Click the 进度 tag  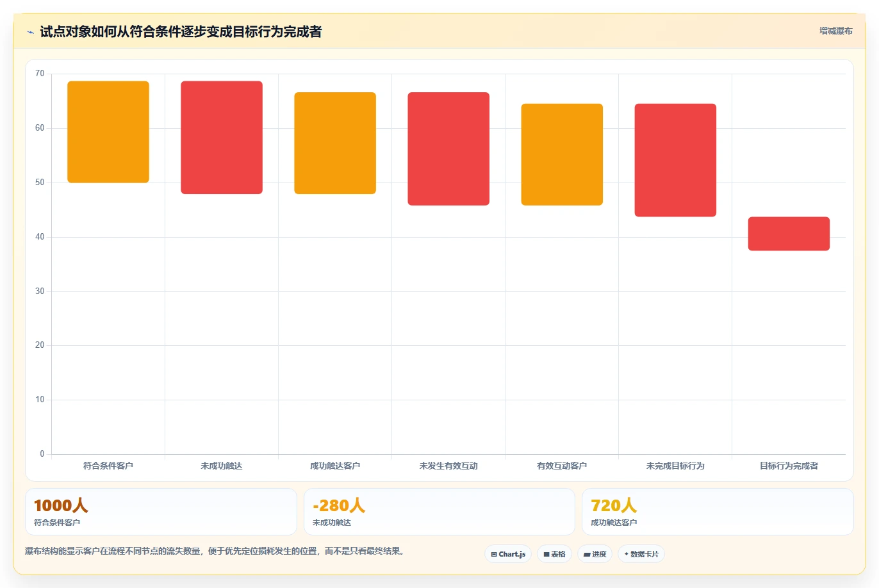click(595, 554)
